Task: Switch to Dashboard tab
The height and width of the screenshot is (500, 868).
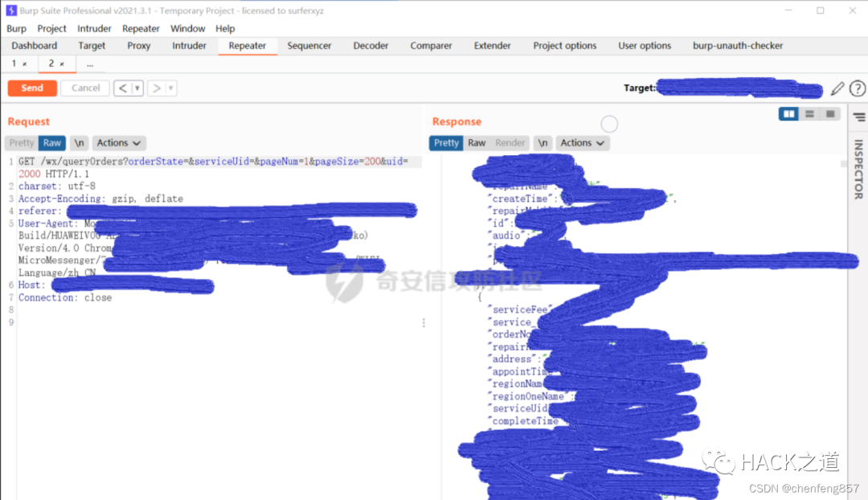Action: [x=35, y=46]
